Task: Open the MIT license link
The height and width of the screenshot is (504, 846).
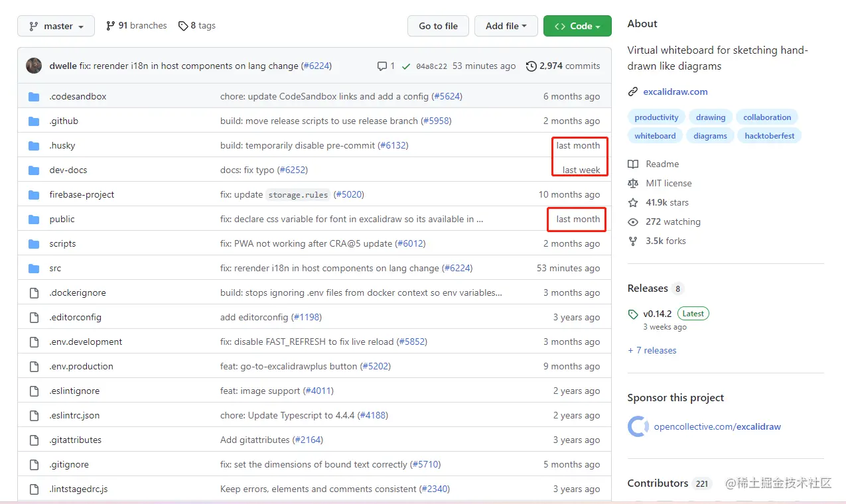Action: pos(668,183)
